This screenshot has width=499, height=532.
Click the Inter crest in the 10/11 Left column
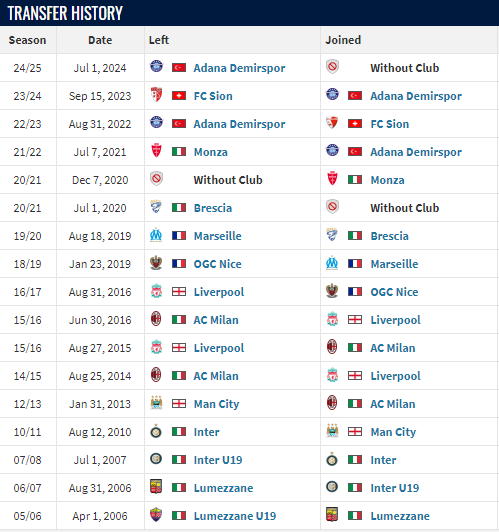tap(156, 431)
